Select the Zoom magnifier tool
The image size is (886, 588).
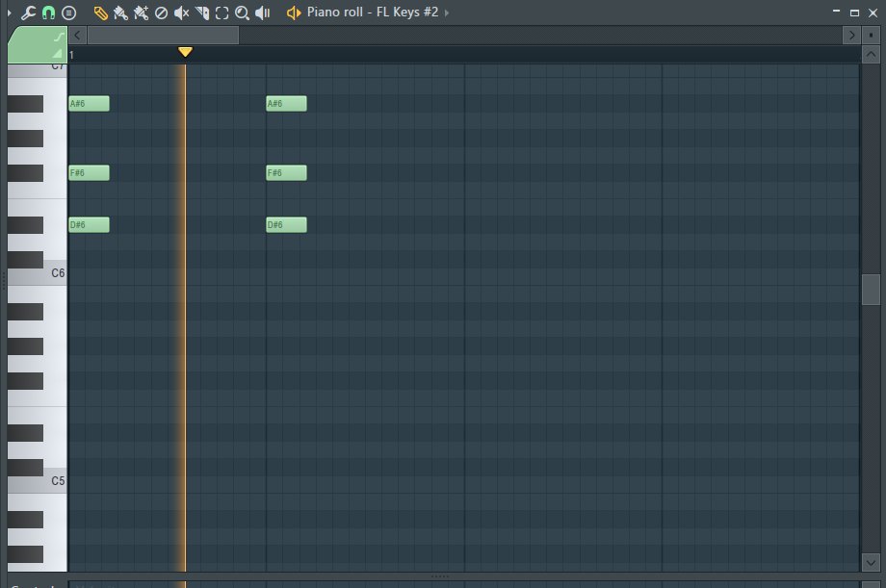tap(242, 13)
